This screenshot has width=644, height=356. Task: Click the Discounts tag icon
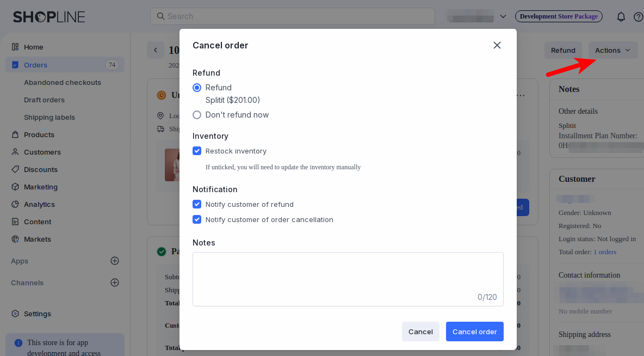[x=15, y=169]
